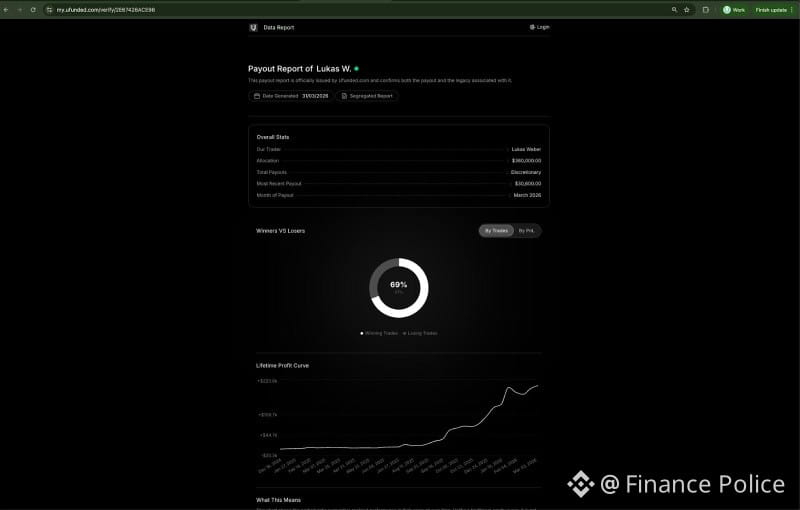Open the Work profile button
The image size is (800, 510).
[734, 10]
